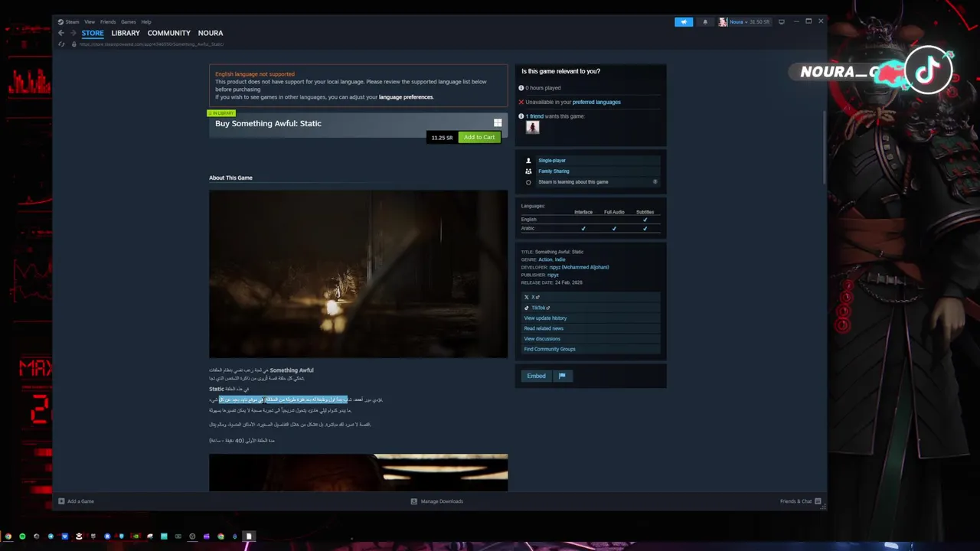Click the Manage Downloads icon
The image size is (980, 551).
point(414,501)
